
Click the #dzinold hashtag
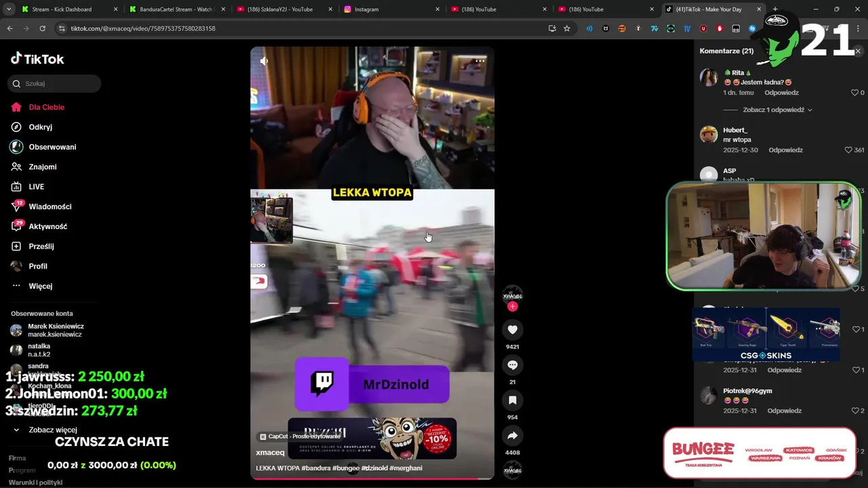(x=374, y=468)
